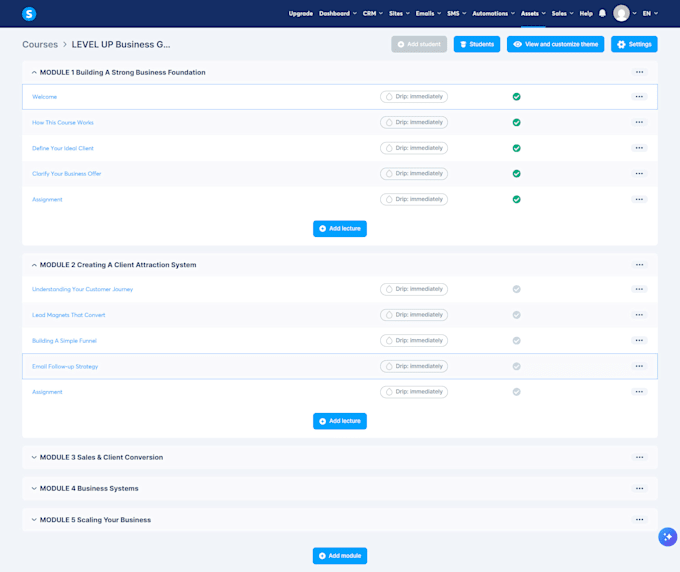Viewport: 680px width, 572px height.
Task: Open the Sales menu
Action: click(562, 13)
